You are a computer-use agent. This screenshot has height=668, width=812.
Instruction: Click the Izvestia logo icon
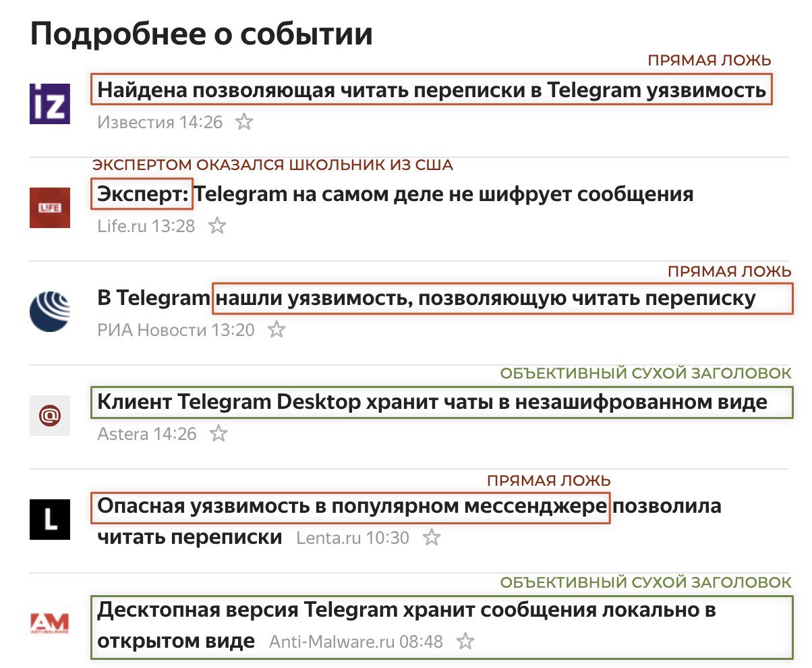pos(50,104)
